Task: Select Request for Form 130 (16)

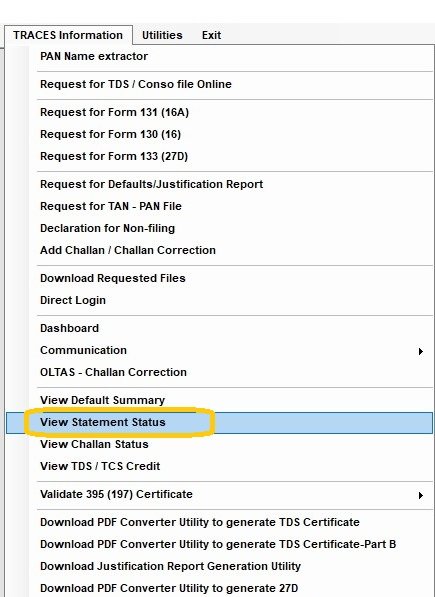Action: pos(220,134)
